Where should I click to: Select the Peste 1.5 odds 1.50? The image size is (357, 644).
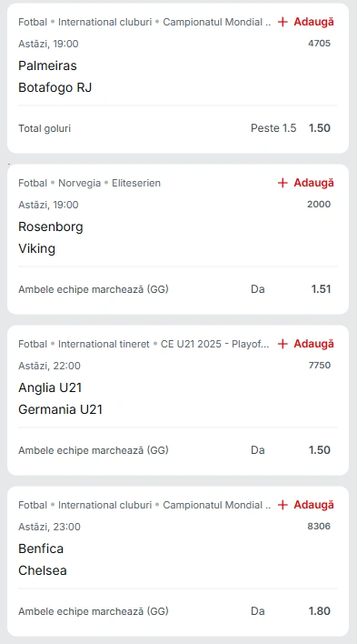[x=320, y=128]
